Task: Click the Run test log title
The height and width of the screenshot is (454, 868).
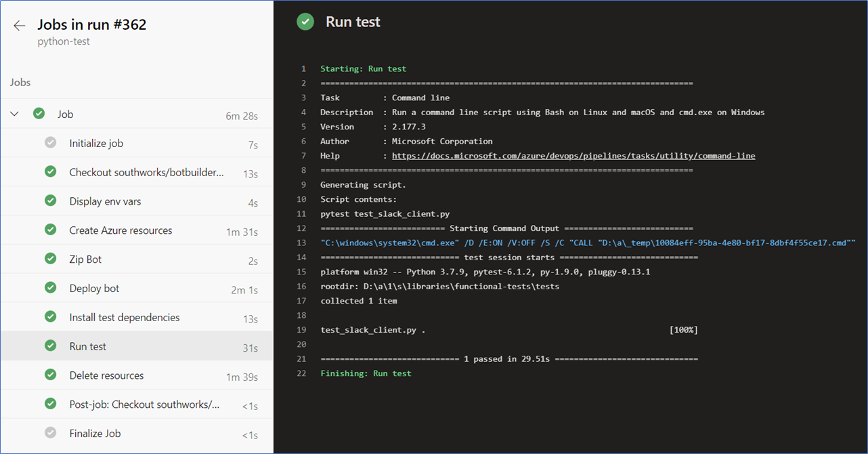Action: point(353,22)
